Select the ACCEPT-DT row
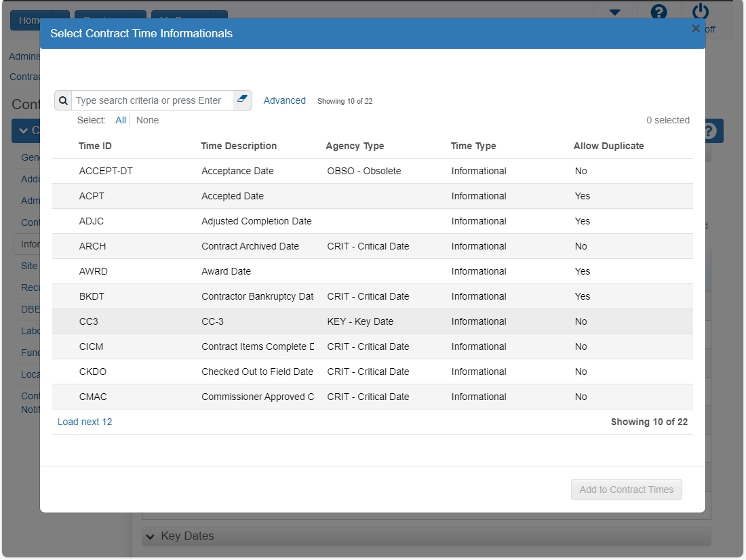746x560 pixels. pos(372,171)
